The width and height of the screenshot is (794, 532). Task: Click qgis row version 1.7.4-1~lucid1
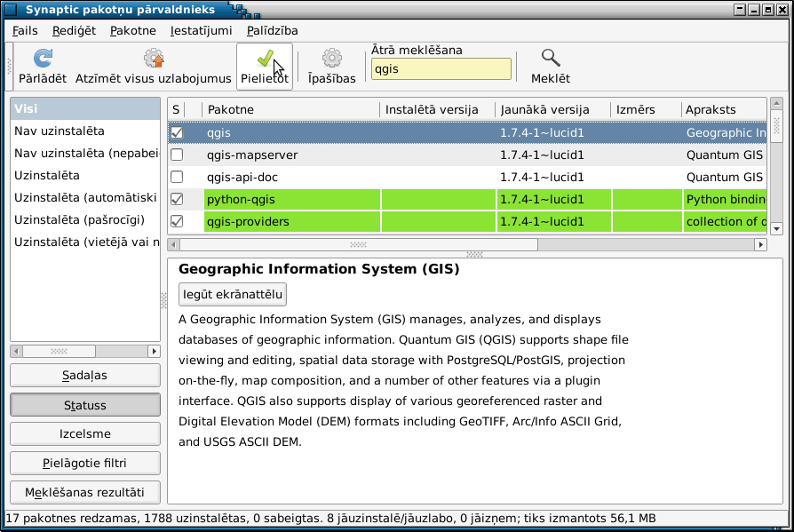(542, 132)
